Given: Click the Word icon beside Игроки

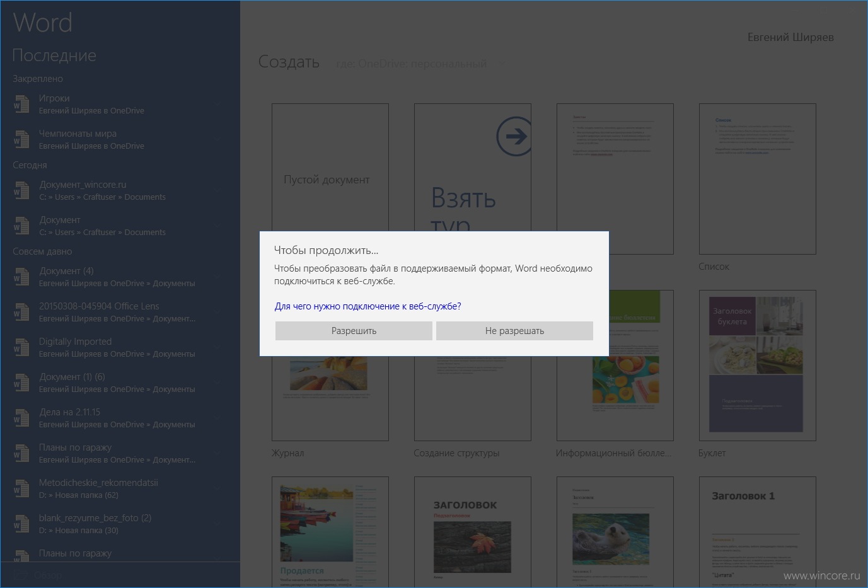Looking at the screenshot, I should coord(21,104).
